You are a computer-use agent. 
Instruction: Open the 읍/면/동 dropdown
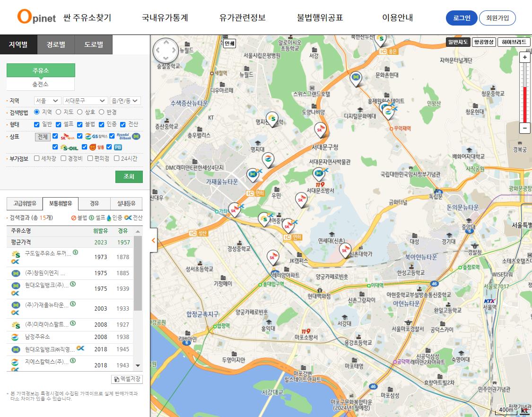click(125, 101)
